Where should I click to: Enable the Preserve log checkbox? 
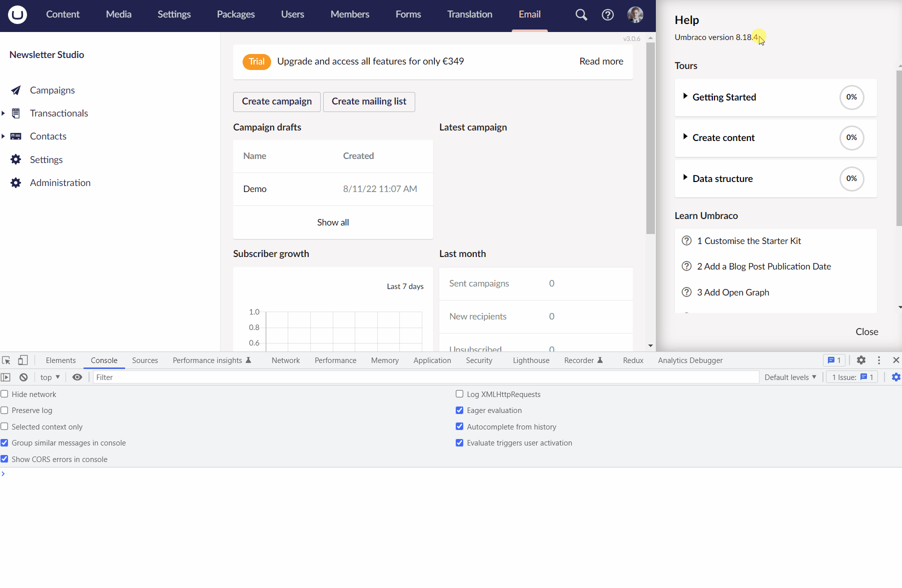coord(5,410)
